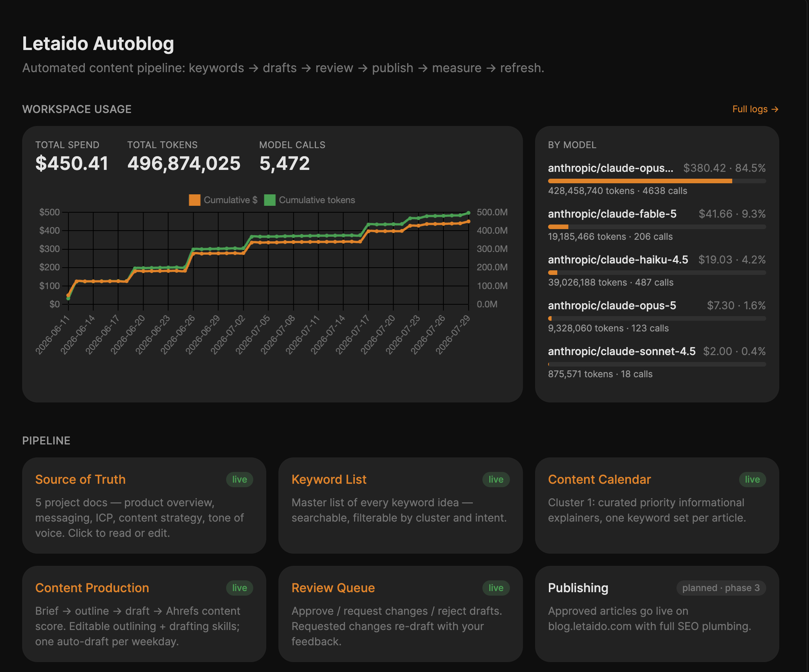Viewport: 809px width, 672px height.
Task: Click 39,026,188 tokens · 487 calls text
Action: click(611, 283)
